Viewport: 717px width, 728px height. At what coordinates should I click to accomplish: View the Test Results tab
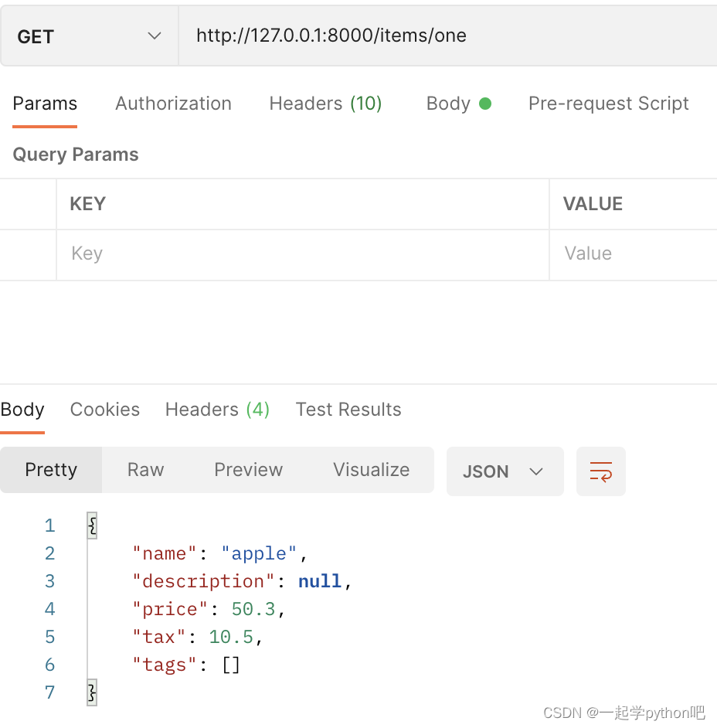pos(348,410)
